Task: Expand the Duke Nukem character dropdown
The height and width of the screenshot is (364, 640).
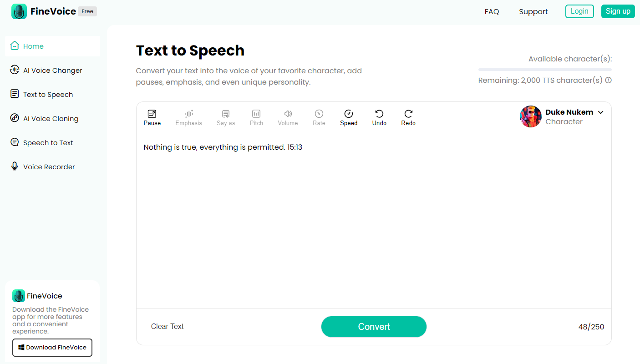Action: [600, 112]
